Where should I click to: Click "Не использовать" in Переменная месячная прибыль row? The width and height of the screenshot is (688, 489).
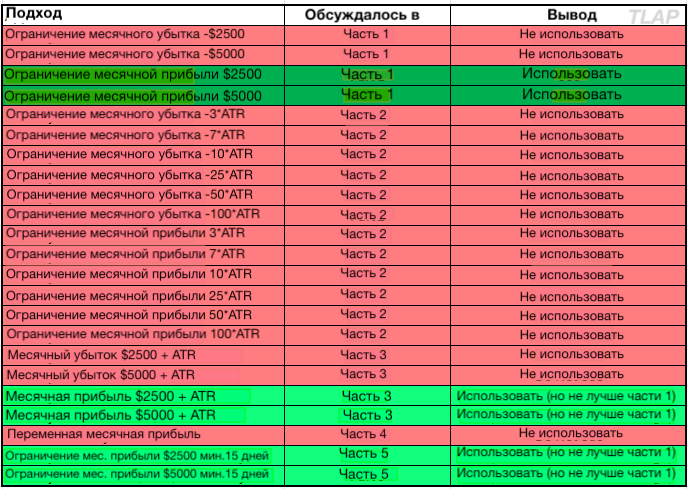click(x=571, y=433)
